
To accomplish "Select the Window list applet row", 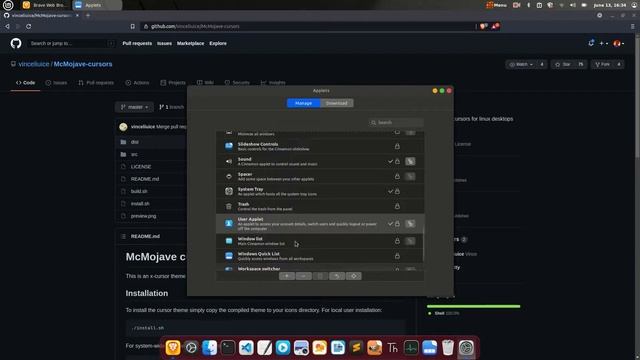I will coord(320,241).
